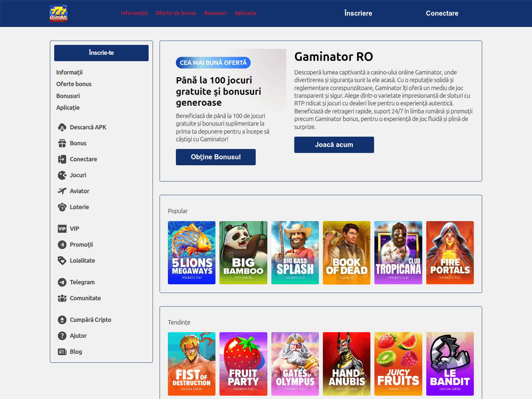The image size is (532, 399).
Task: Click the Conectare header button
Action: (442, 13)
